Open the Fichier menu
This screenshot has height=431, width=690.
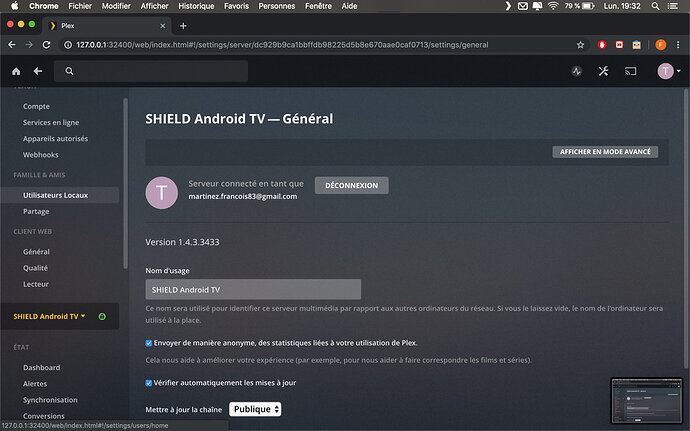(x=80, y=6)
